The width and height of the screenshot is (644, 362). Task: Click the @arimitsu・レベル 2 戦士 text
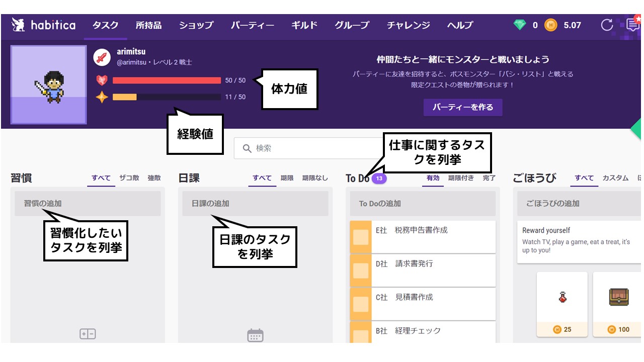pos(154,63)
